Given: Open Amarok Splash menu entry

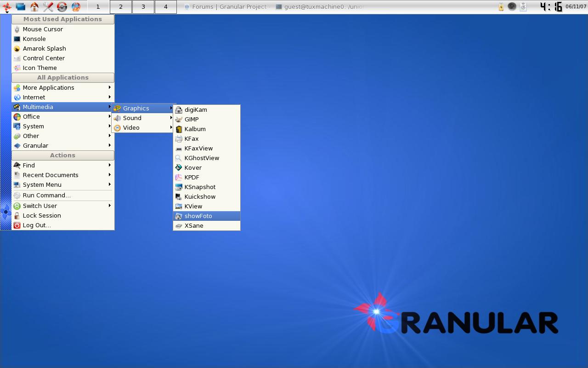Looking at the screenshot, I should click(x=63, y=48).
